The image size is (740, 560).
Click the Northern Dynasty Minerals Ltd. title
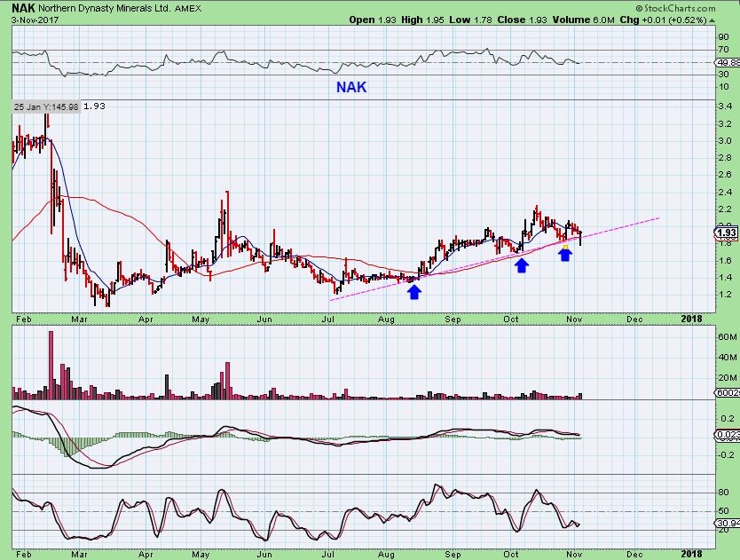[x=102, y=8]
